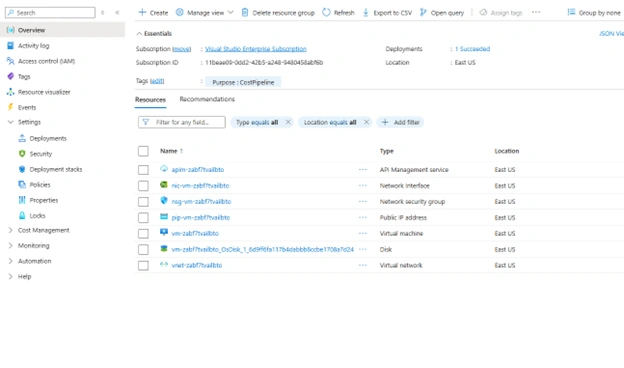The height and width of the screenshot is (368, 624).
Task: Click the Refresh toolbar button
Action: tap(338, 13)
